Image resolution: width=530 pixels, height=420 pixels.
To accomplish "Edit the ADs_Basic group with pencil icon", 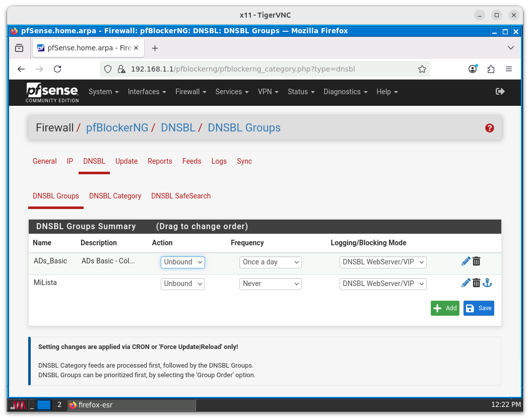I will pos(466,261).
